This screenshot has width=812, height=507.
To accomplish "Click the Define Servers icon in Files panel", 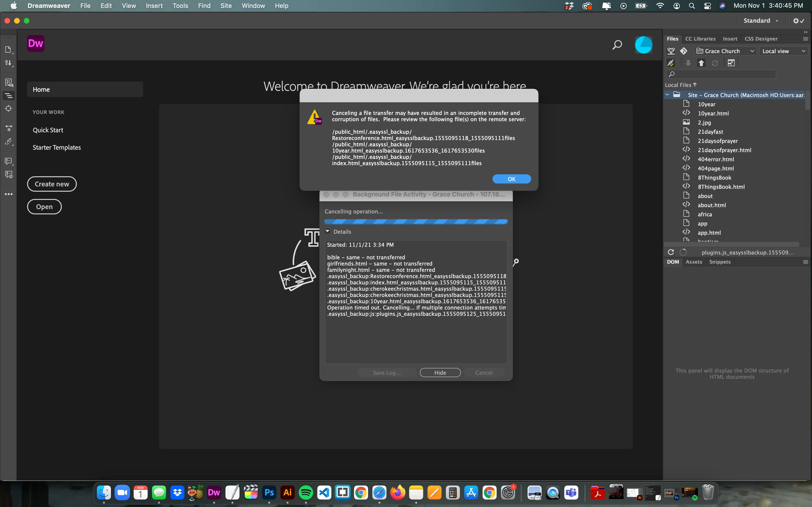I will click(x=671, y=51).
